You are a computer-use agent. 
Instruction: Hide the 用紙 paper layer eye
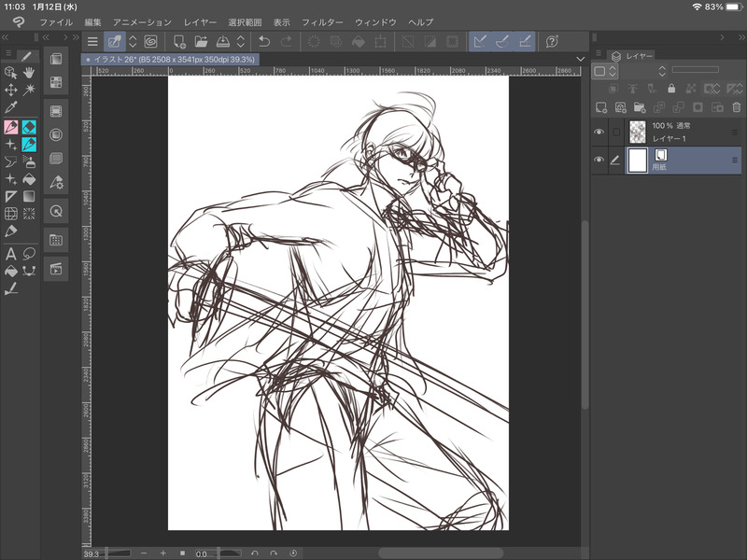(599, 160)
